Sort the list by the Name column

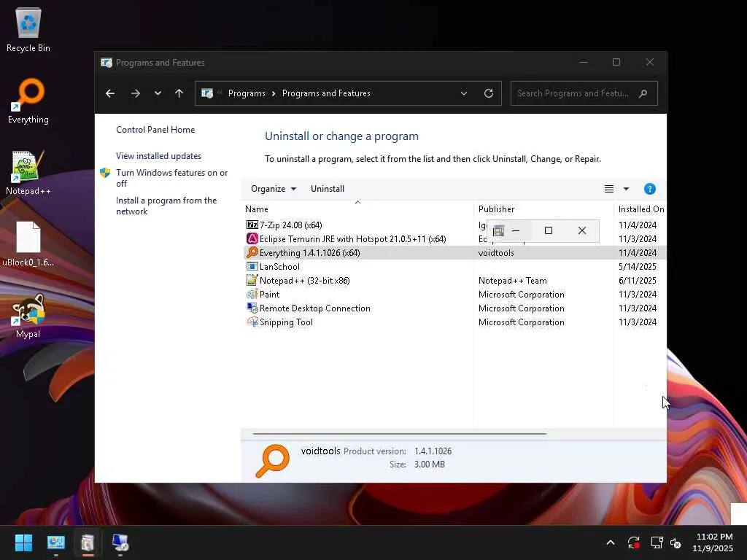(357, 209)
